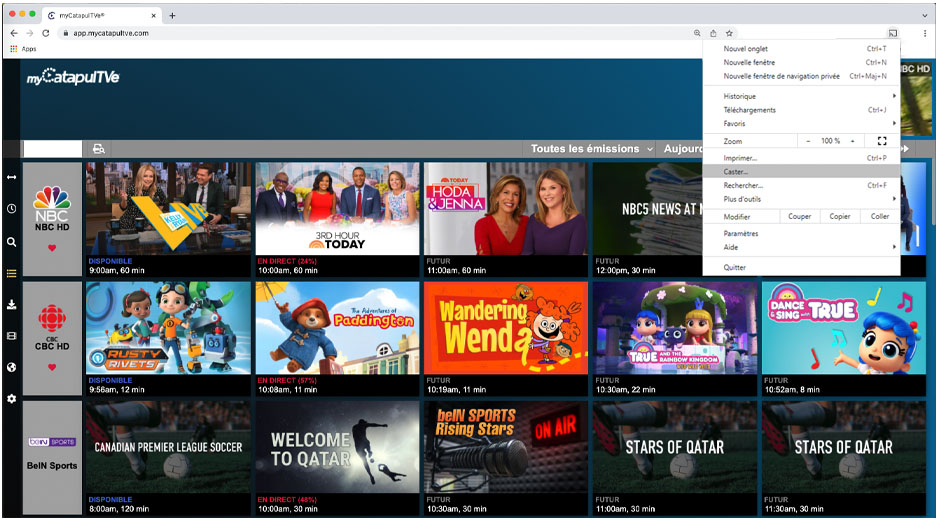
Task: Open the Wandering Wenda thumbnail
Action: [x=506, y=328]
